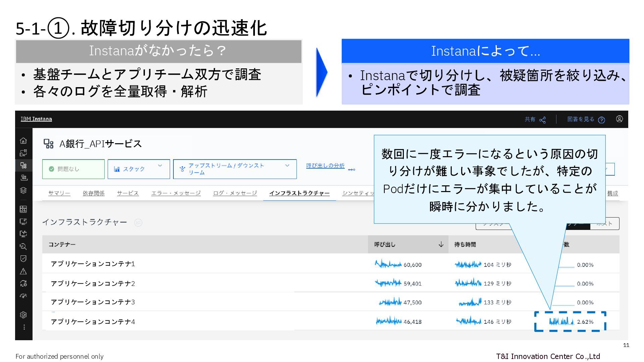Click the IBM Instana logo link
This screenshot has width=644, height=362.
pos(36,119)
